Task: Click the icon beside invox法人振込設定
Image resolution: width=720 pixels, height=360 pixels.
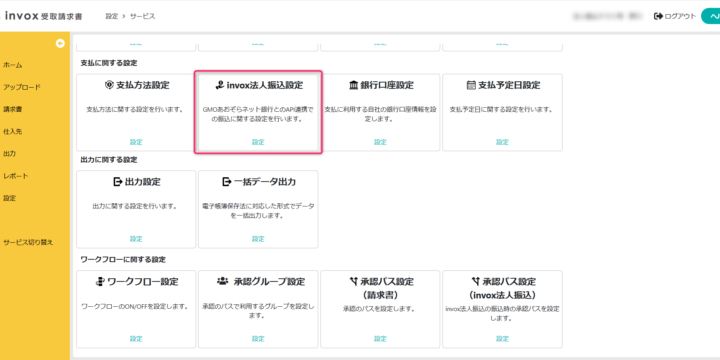Action: point(219,85)
